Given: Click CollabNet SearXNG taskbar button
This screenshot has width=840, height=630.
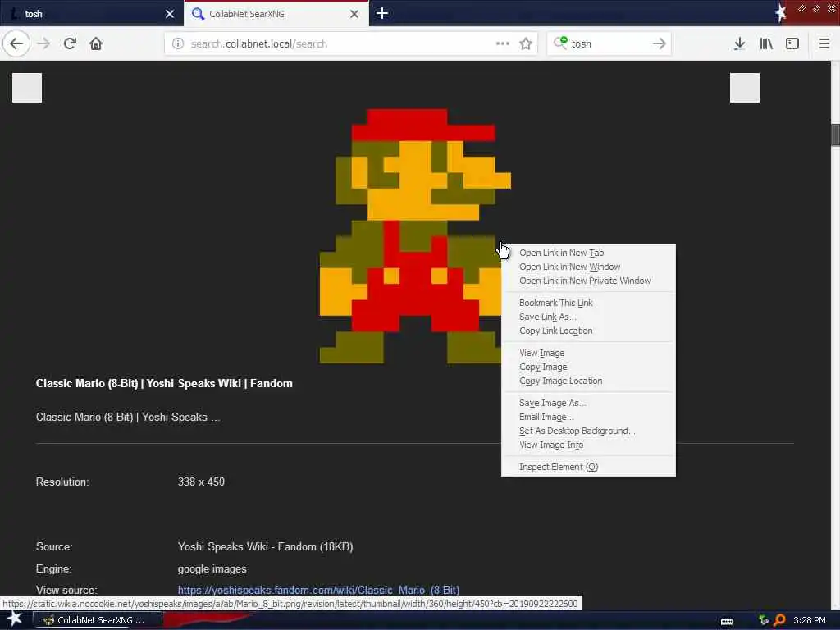Looking at the screenshot, I should point(97,620).
